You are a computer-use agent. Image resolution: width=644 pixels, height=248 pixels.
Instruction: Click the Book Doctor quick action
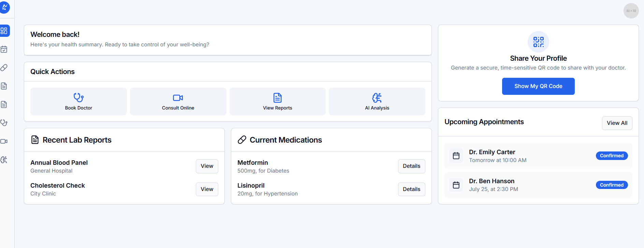(78, 101)
